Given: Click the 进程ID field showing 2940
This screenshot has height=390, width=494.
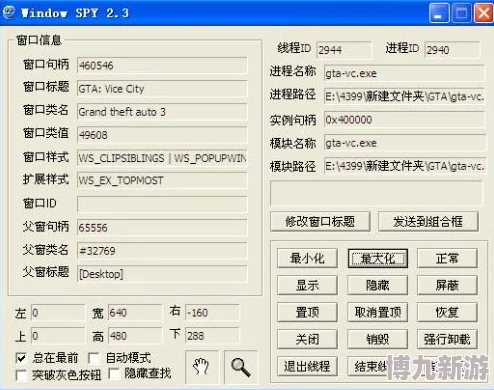Looking at the screenshot, I should [452, 50].
